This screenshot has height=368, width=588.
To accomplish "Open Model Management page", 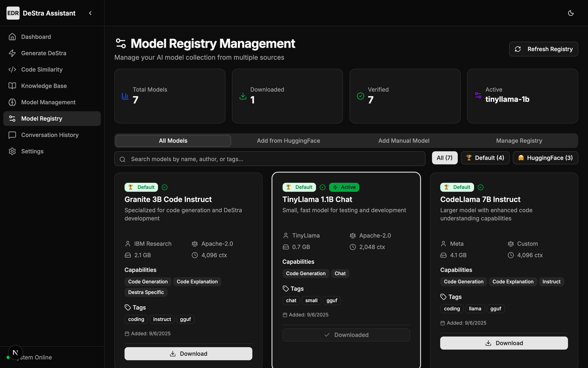I will [52, 102].
